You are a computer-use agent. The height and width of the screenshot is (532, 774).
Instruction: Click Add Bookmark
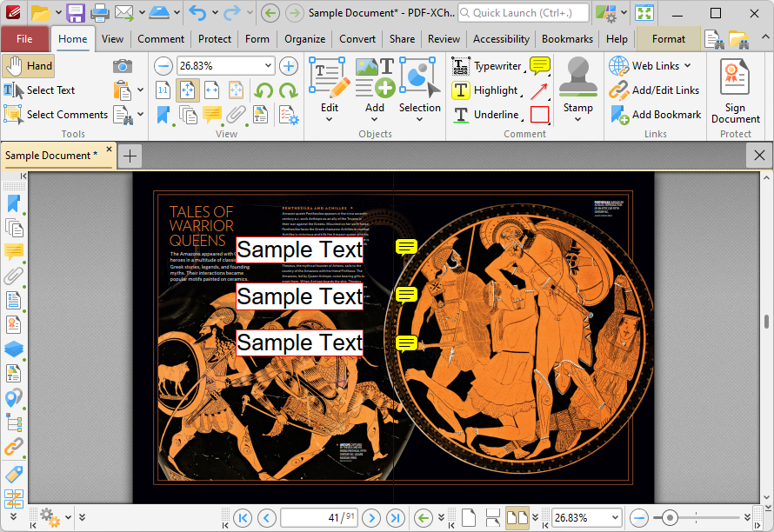click(655, 115)
